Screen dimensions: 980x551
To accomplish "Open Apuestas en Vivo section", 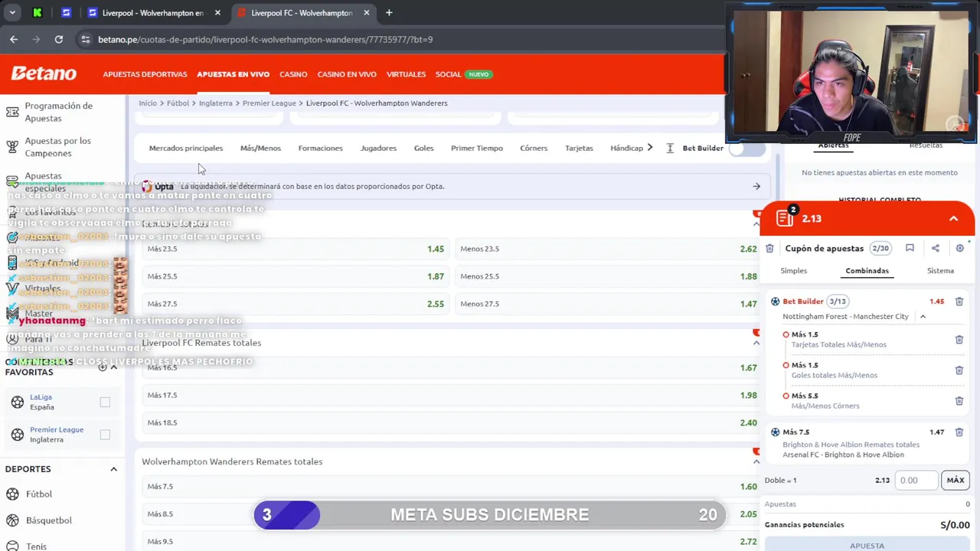I will coord(233,74).
